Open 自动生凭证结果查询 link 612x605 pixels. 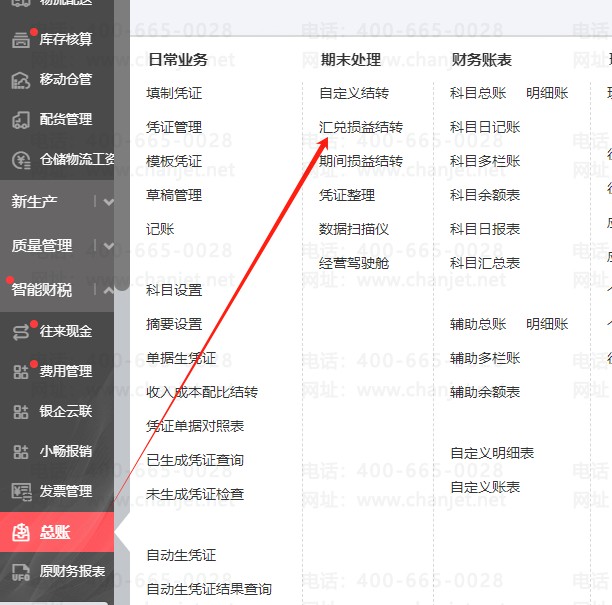click(x=209, y=589)
